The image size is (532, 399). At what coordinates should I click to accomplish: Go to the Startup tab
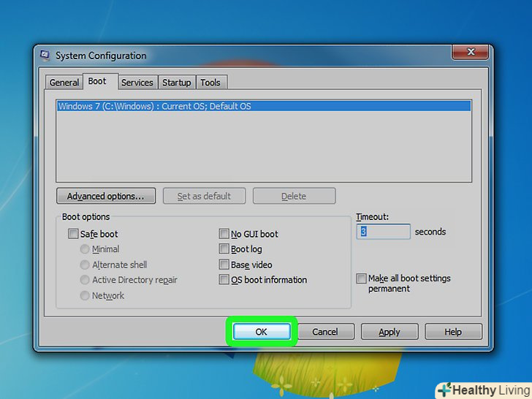pos(176,83)
